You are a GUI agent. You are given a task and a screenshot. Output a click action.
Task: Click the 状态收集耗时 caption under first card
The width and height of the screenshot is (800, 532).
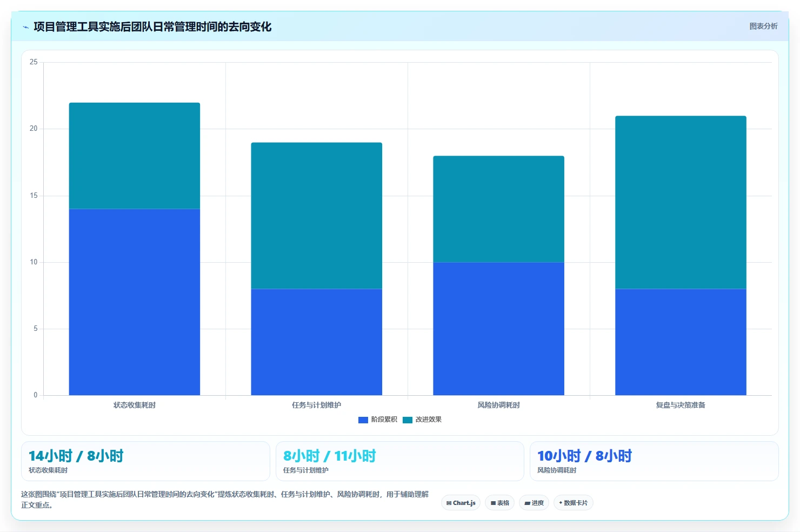pyautogui.click(x=48, y=470)
